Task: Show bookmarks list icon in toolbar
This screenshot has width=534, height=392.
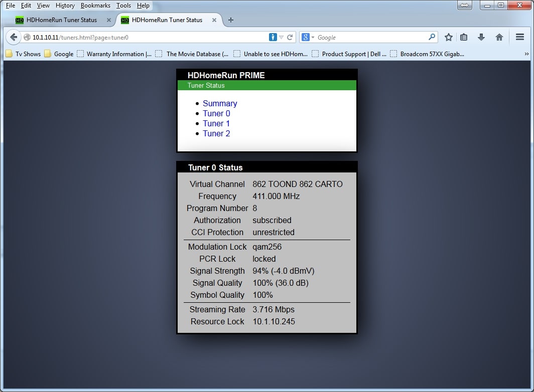Action: tap(464, 37)
